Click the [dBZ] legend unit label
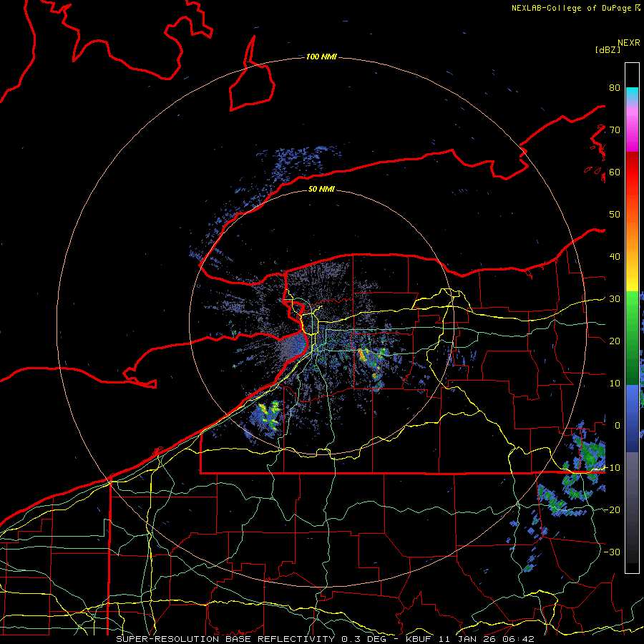This screenshot has height=644, width=644. click(x=608, y=49)
